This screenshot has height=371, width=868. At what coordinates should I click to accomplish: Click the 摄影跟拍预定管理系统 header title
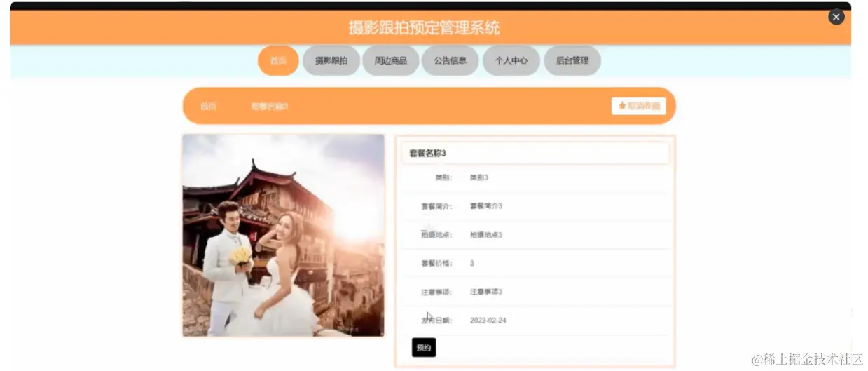click(424, 28)
